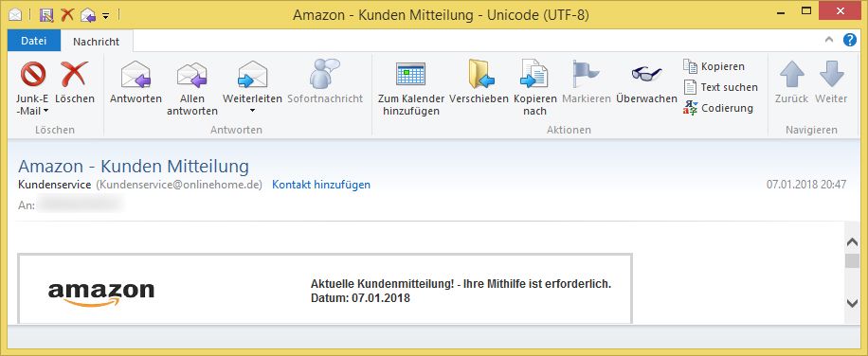Open the Datei tab
Viewport: 868px width, 356px height.
pyautogui.click(x=34, y=41)
